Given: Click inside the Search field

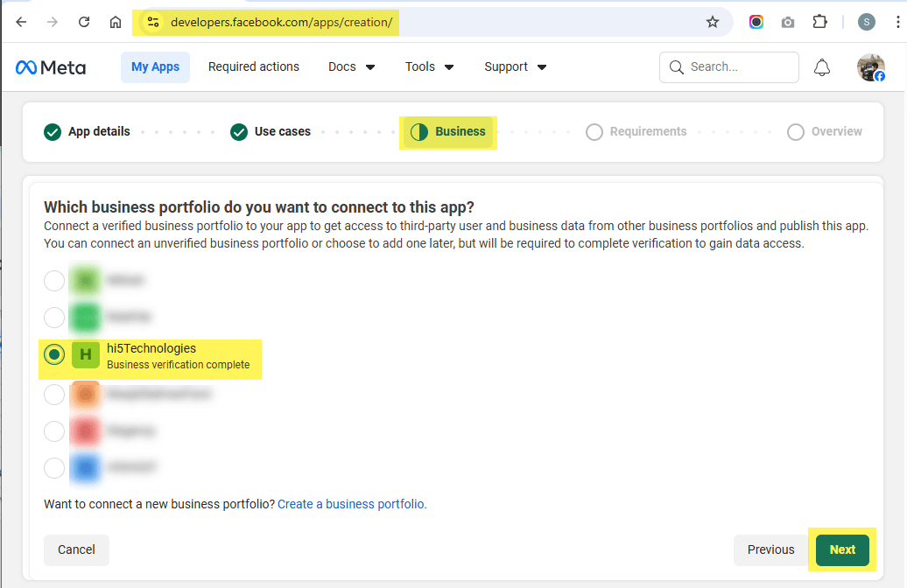Looking at the screenshot, I should point(728,66).
